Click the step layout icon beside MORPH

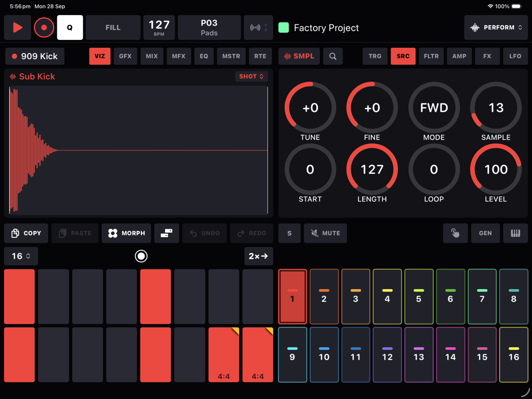167,233
